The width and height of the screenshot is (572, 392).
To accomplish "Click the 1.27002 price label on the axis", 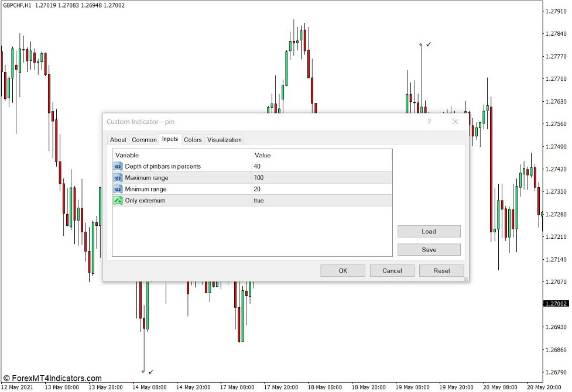I will click(x=555, y=304).
